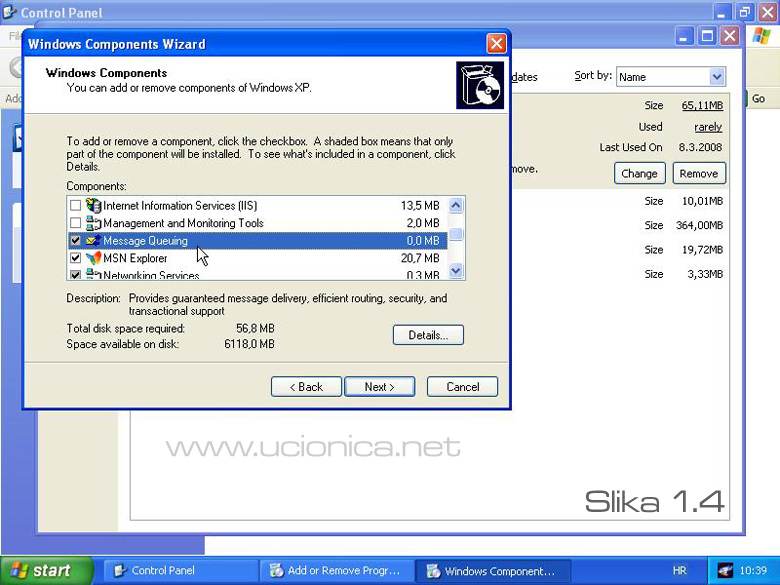Click the HR language indicator

pos(679,571)
